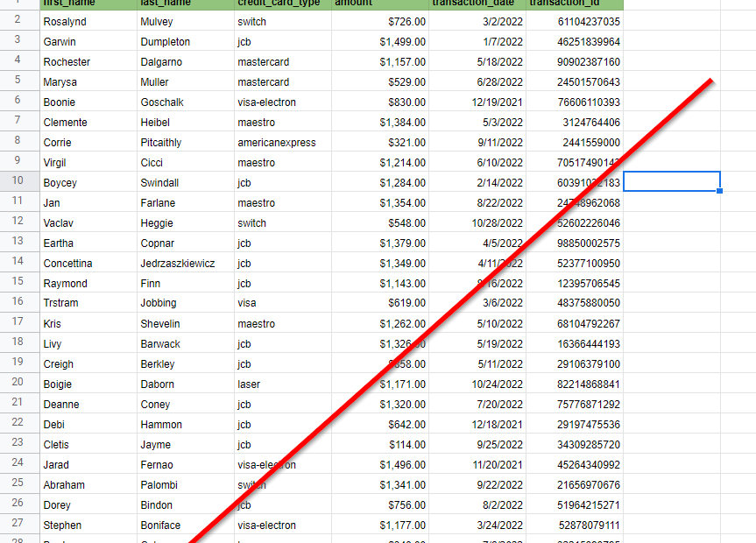This screenshot has width=756, height=543.
Task: Click row header 17
Action: click(x=19, y=322)
